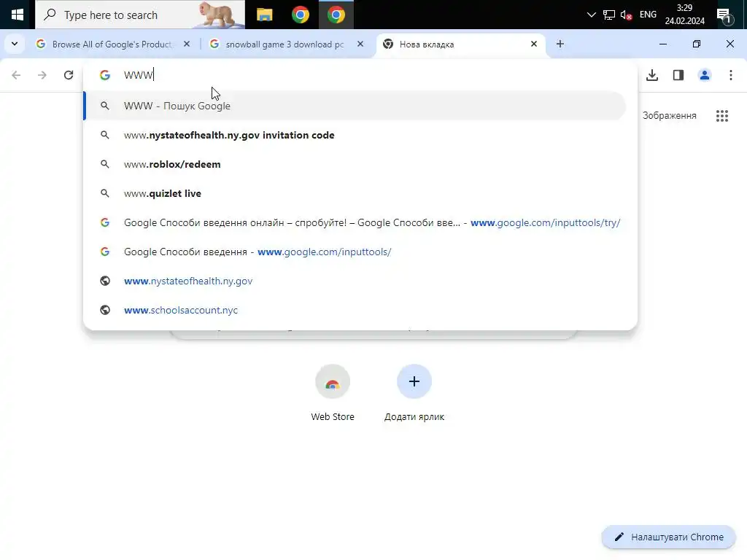Open the Windows notification center
The image size is (747, 560).
724,15
